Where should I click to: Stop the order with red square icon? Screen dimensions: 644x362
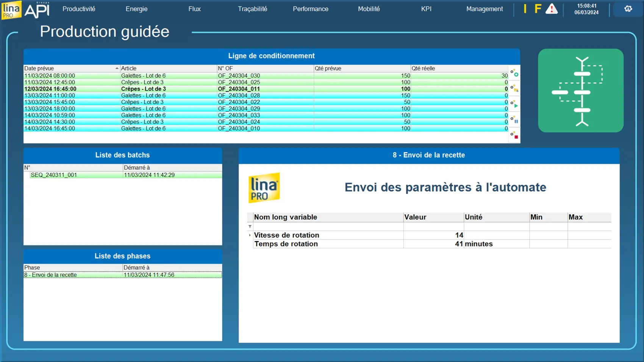[514, 135]
